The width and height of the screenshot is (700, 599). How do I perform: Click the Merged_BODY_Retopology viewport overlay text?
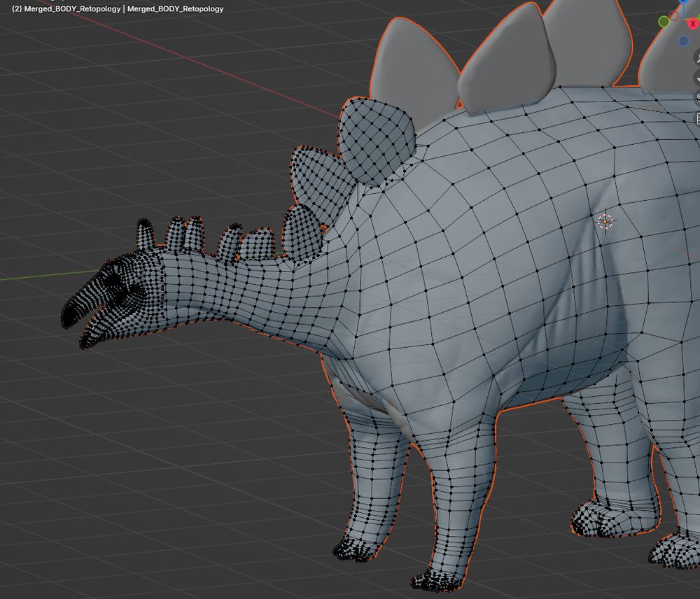(x=118, y=8)
